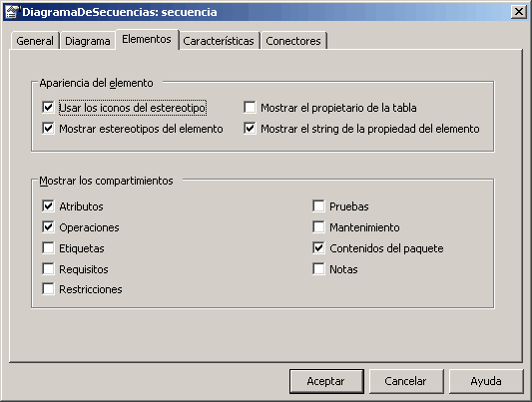
Task: Enable the Restricciones checkbox
Action: (48, 289)
